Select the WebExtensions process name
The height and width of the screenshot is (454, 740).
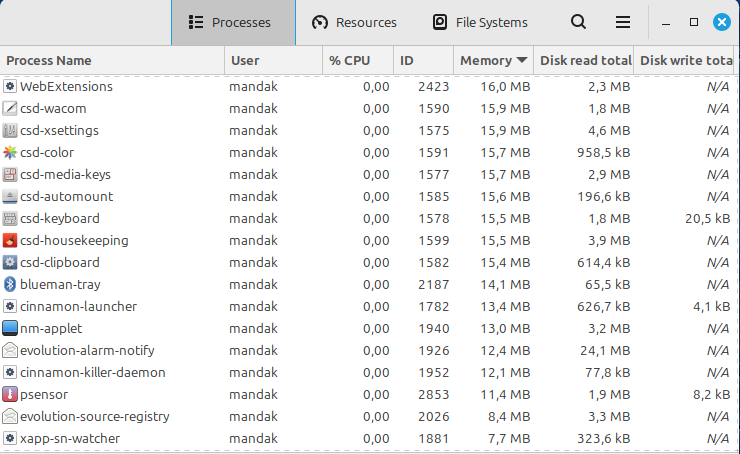[67, 86]
